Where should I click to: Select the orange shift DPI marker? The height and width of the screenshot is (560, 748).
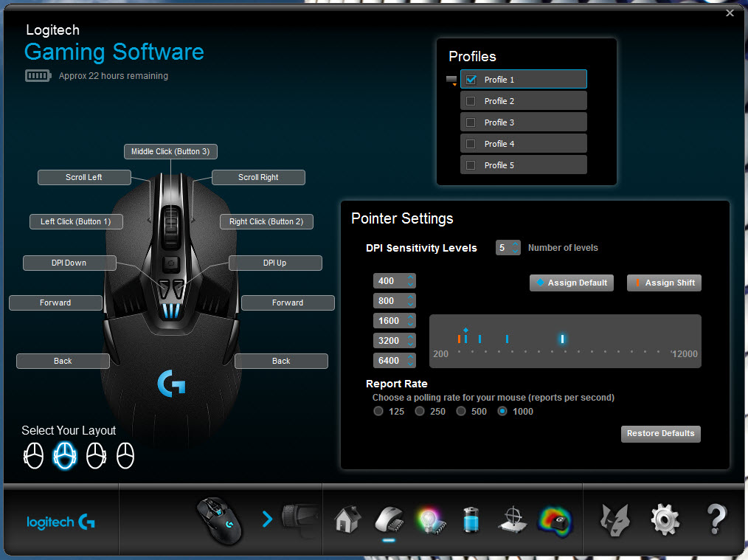[x=459, y=339]
